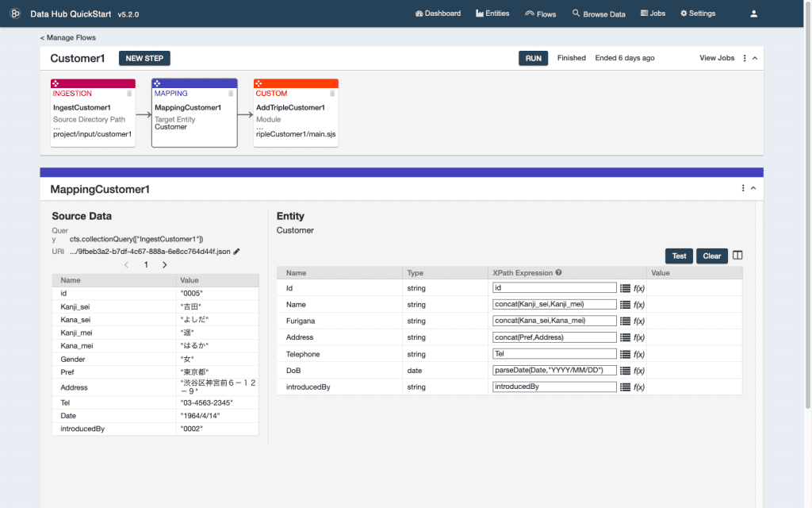Toggle the column layout icon beside Clear
The image size is (812, 508).
pyautogui.click(x=737, y=256)
